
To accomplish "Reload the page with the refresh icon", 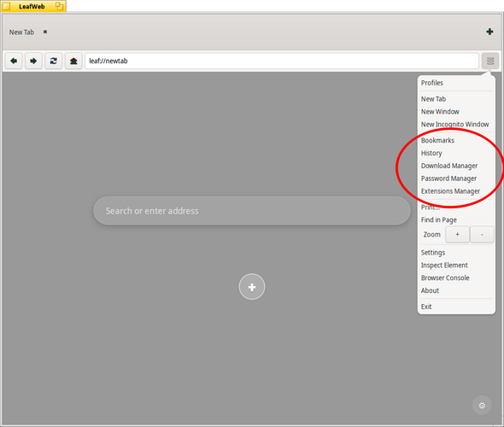I will [53, 61].
